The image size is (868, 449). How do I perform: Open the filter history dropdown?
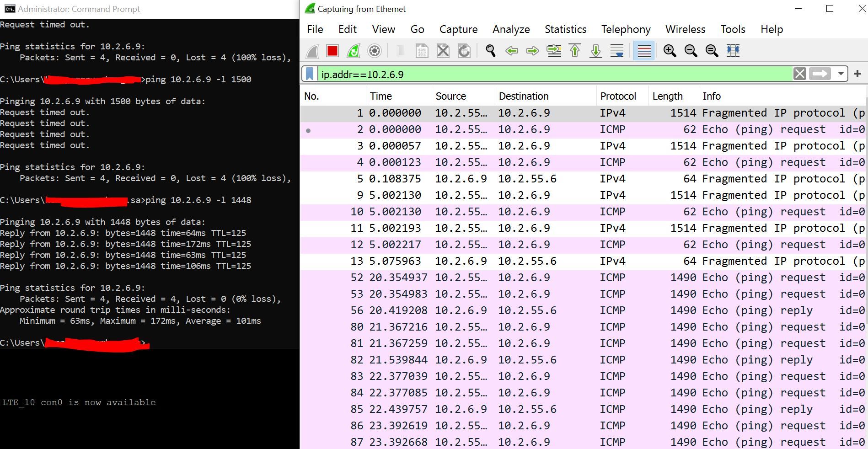(x=841, y=74)
